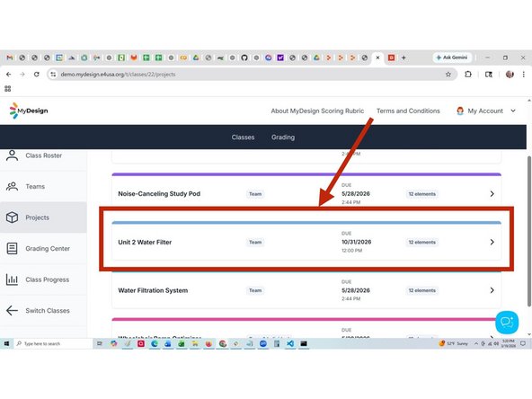The image size is (532, 399).
Task: Open Classes in the navigation bar
Action: 243,137
